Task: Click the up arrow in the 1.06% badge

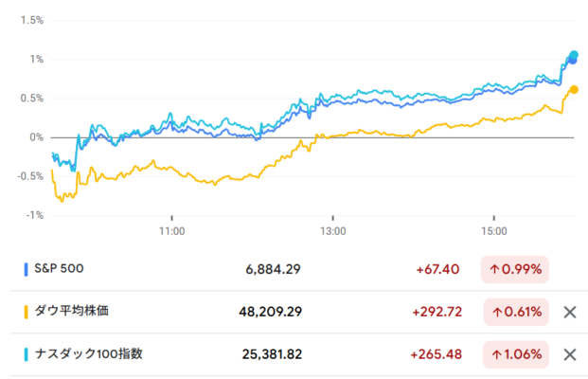Action: coord(495,354)
